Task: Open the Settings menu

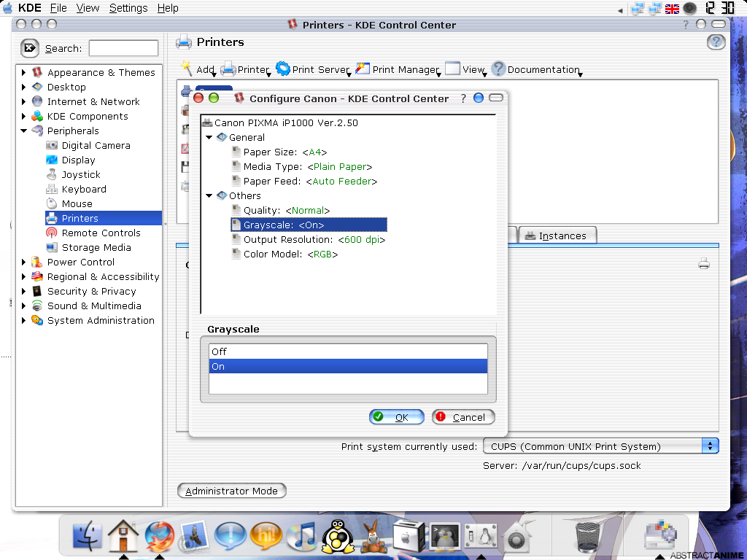Action: [x=128, y=8]
